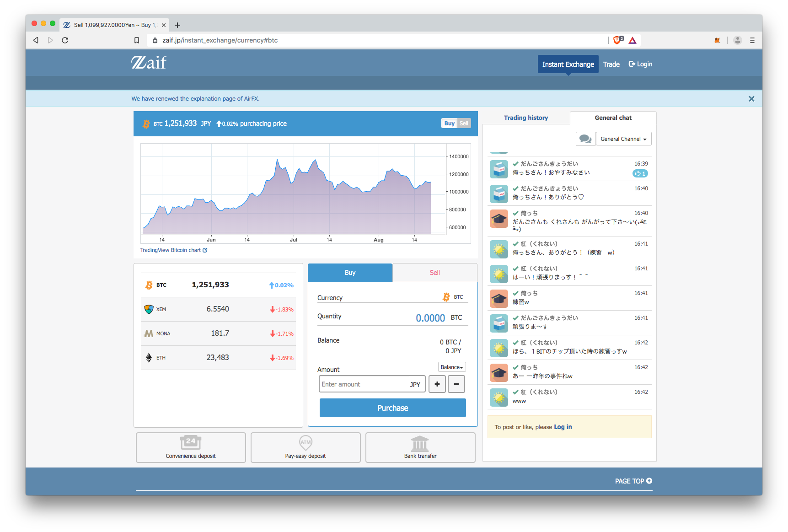Click the Enter amount input field
Viewport: 788px width, 532px height.
click(372, 384)
